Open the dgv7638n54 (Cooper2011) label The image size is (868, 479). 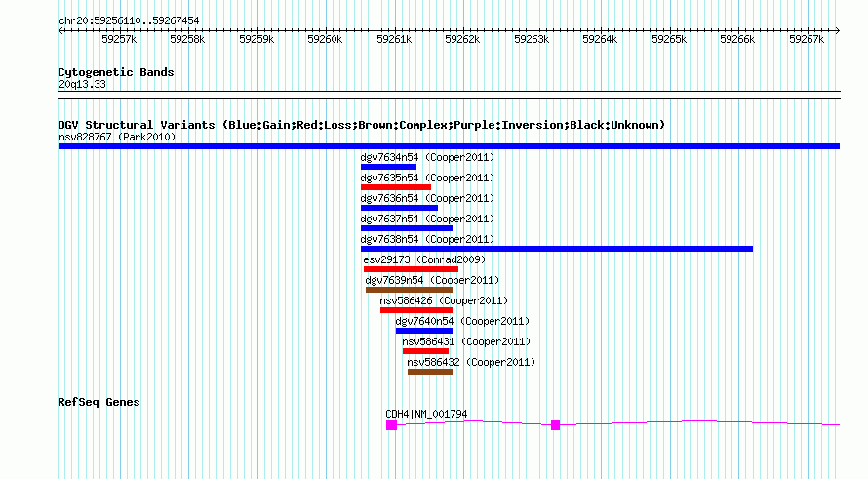(427, 239)
